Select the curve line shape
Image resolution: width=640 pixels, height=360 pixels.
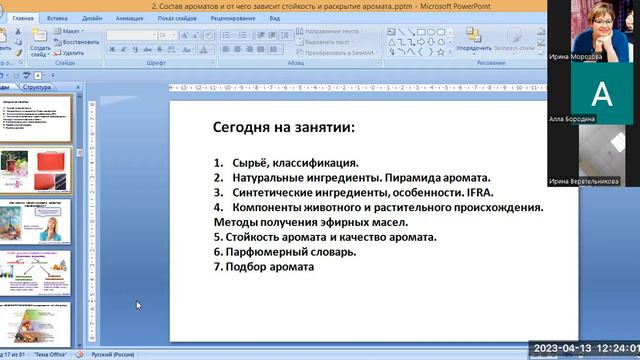402,52
